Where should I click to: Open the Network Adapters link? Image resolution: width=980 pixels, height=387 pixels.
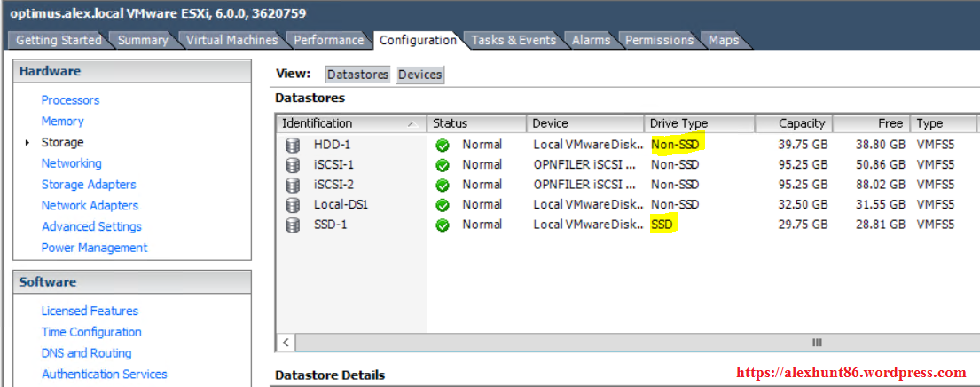90,206
